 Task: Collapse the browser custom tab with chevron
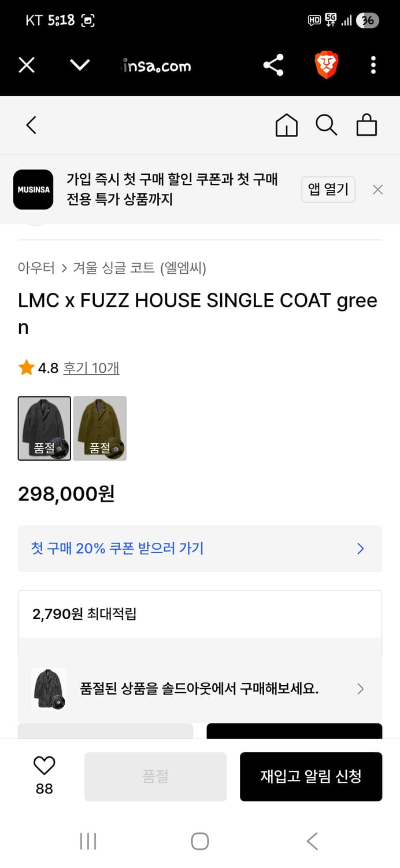[x=79, y=65]
